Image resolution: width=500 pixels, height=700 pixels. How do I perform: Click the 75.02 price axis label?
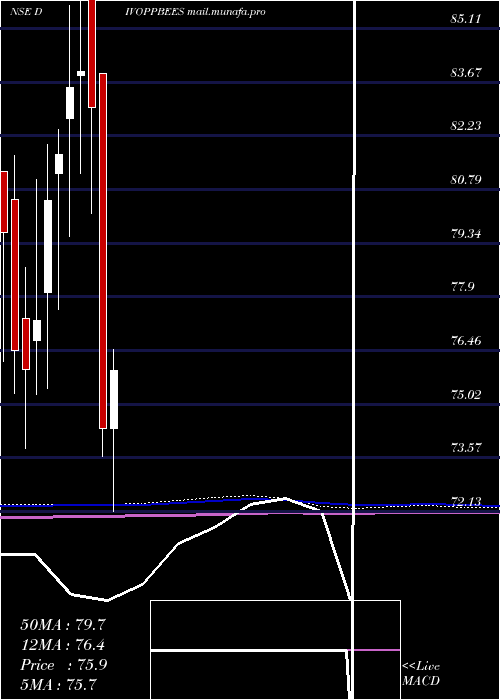coord(467,395)
